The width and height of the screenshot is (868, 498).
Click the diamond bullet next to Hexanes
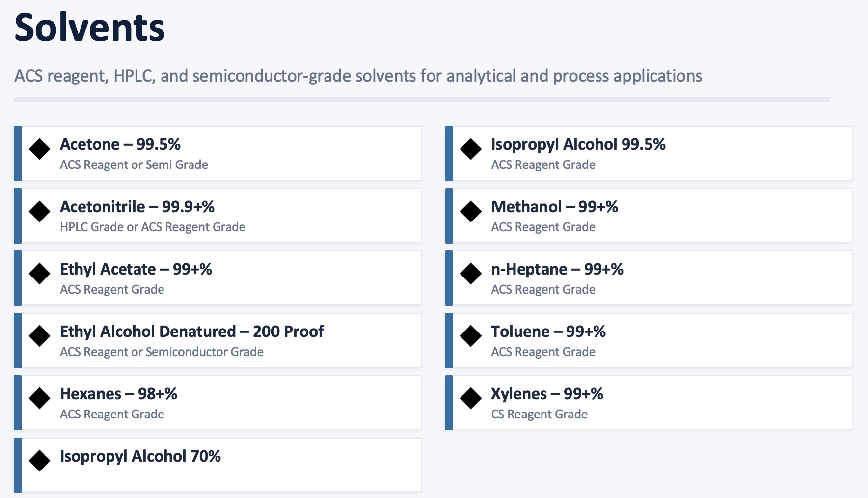point(40,398)
